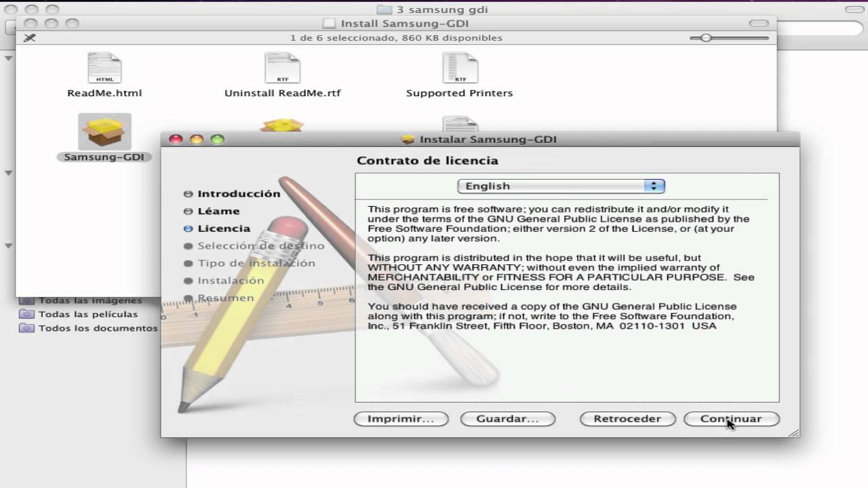
Task: Click the Uninstall ReadMe.rtf file label
Action: click(283, 94)
